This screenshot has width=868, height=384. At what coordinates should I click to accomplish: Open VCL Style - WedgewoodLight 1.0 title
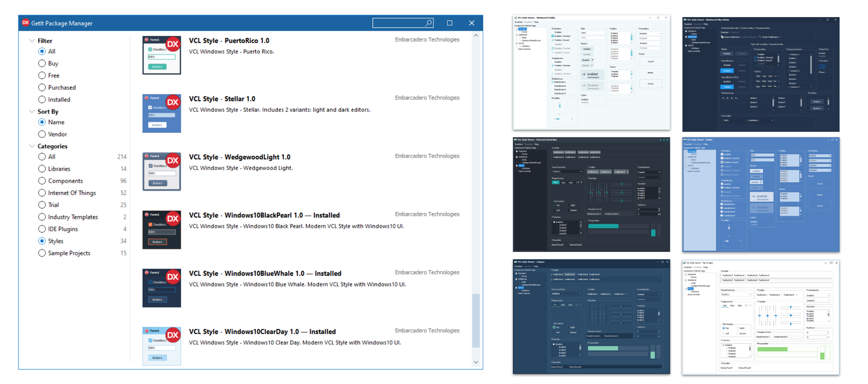tap(240, 157)
